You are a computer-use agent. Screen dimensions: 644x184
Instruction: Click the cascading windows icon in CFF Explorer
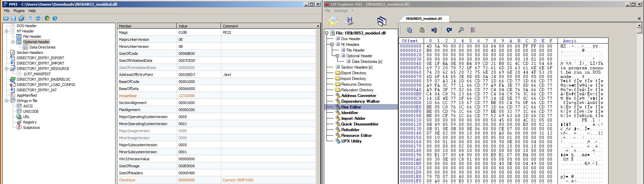click(381, 21)
